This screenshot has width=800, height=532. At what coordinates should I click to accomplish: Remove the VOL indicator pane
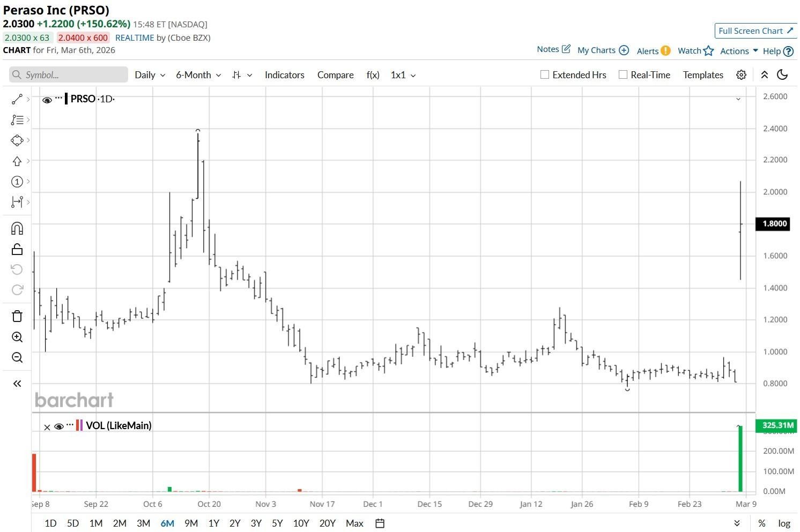(x=47, y=427)
